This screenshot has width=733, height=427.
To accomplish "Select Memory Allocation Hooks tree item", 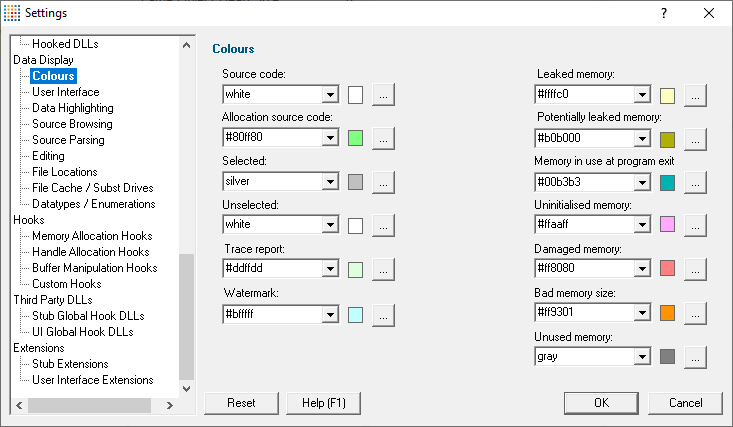I will point(92,236).
